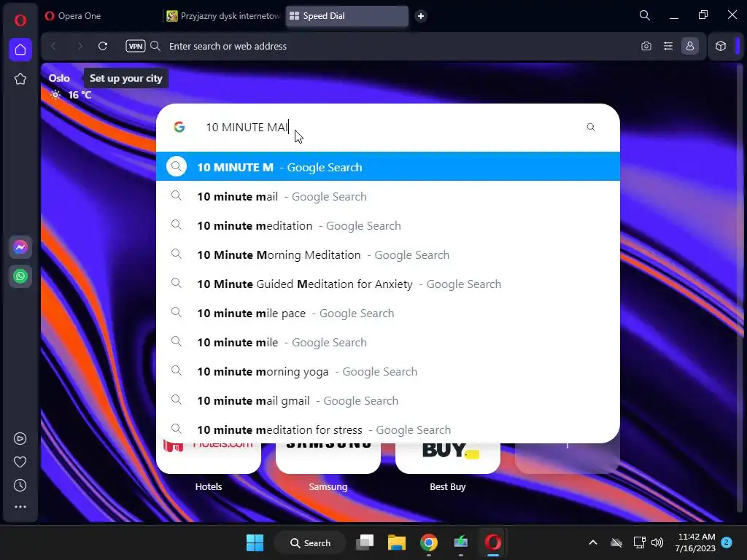Take a snapshot with the camera icon
This screenshot has width=747, height=560.
[x=646, y=46]
